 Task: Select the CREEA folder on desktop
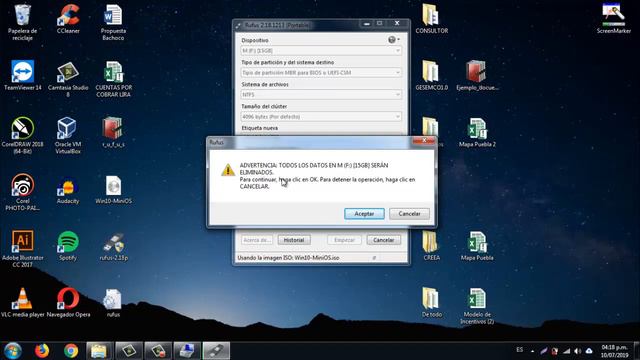pyautogui.click(x=431, y=245)
